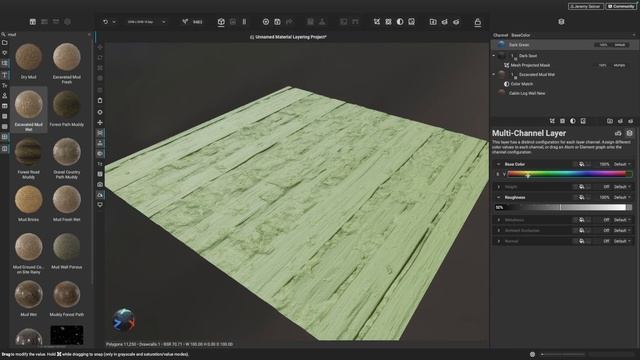Click the trash icon beside Multi-Channel Layer title

pos(629,133)
